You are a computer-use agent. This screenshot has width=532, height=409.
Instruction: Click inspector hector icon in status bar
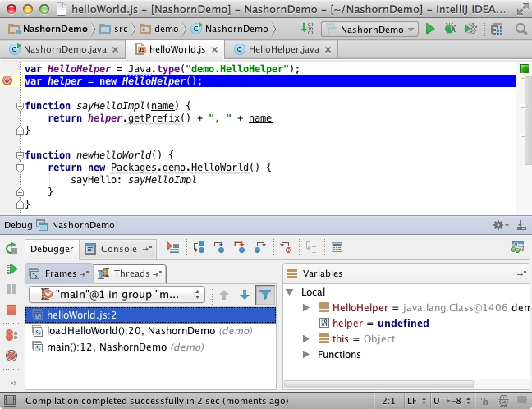click(x=503, y=401)
